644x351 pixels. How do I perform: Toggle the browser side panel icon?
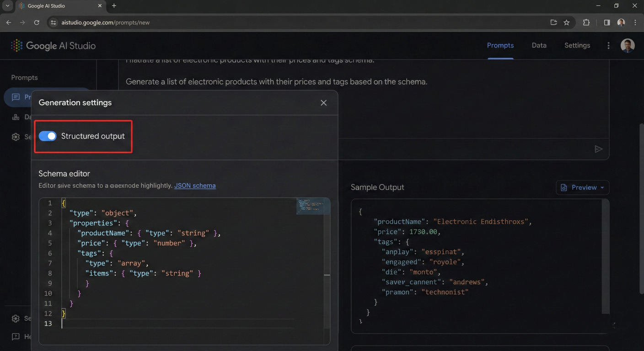[606, 22]
